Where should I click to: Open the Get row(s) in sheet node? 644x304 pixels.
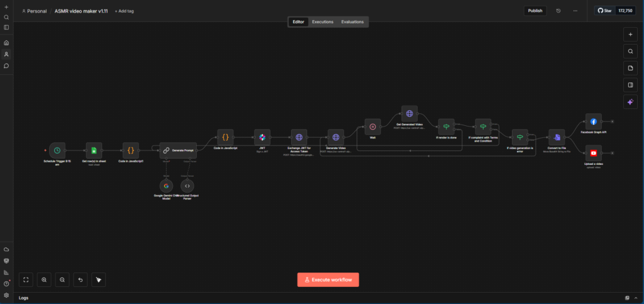(94, 150)
